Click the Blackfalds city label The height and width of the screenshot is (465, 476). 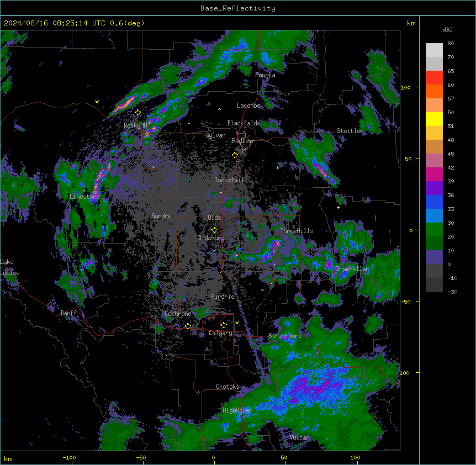click(x=244, y=123)
